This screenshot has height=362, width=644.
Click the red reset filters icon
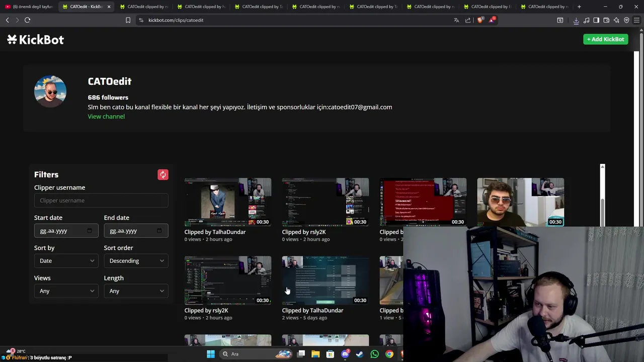coord(163,174)
